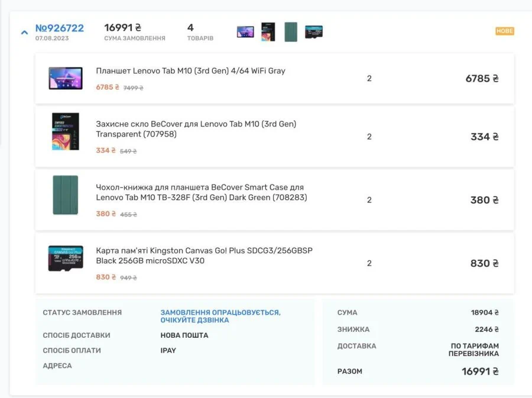
Task: Click the green case thumbnail in order header
Action: (291, 32)
